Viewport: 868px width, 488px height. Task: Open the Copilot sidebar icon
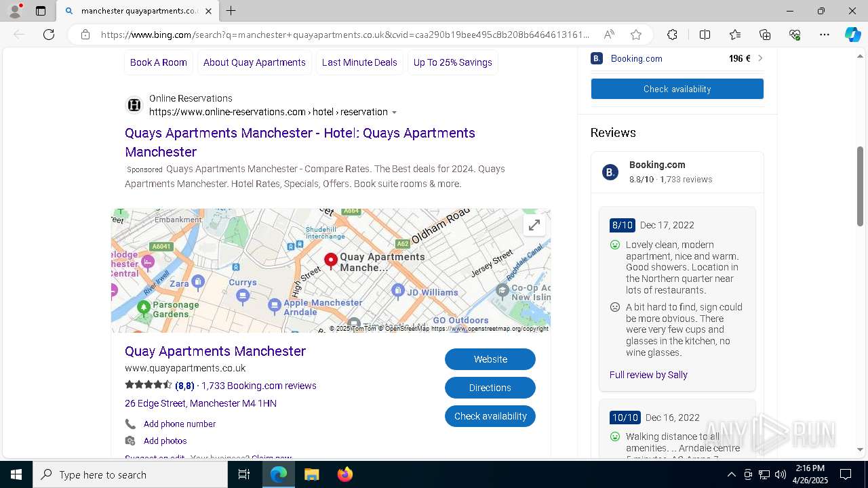pyautogui.click(x=852, y=35)
